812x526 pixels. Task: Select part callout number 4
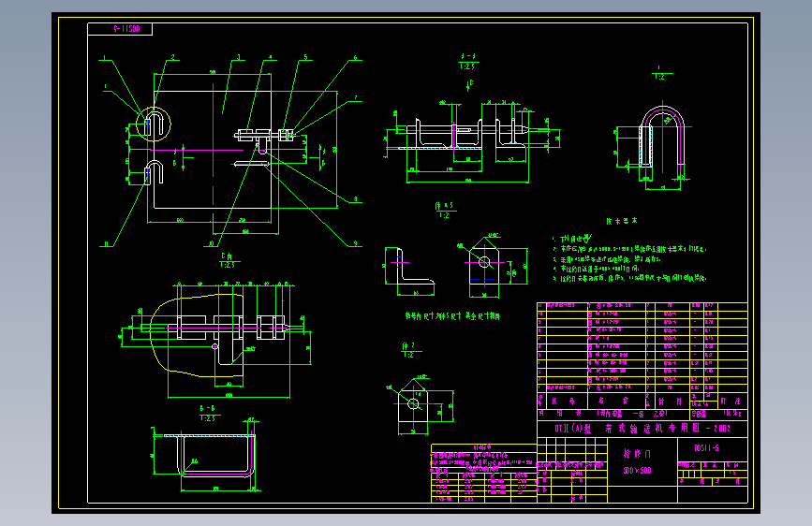click(x=271, y=57)
